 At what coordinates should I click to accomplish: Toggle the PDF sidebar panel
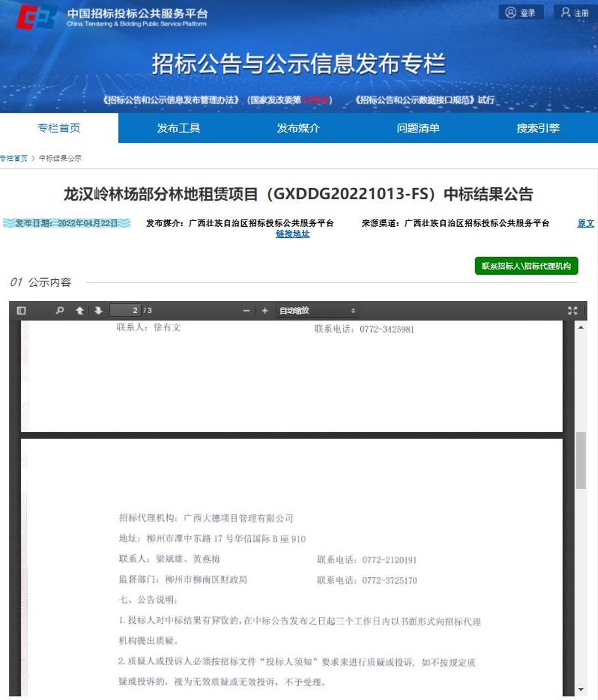(22, 311)
